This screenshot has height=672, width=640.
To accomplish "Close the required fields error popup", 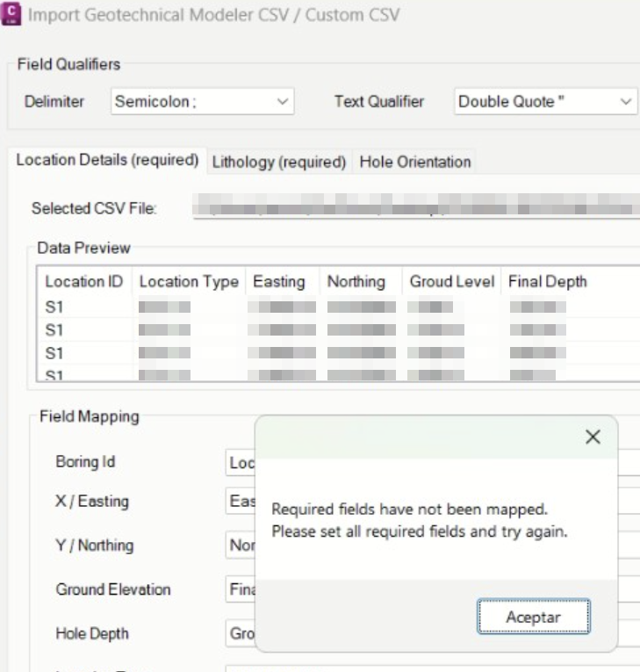I will [x=593, y=437].
